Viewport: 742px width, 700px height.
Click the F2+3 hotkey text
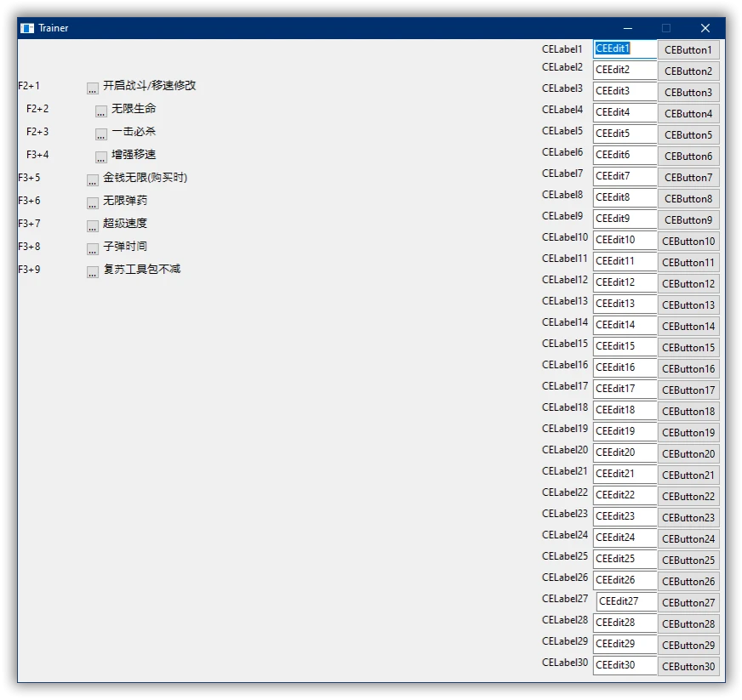click(x=37, y=132)
